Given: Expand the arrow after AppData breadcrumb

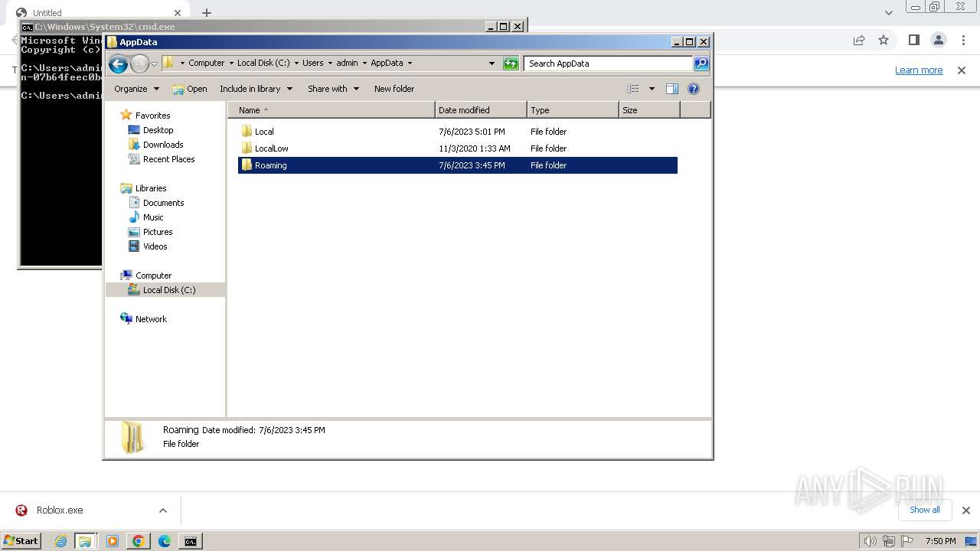Looking at the screenshot, I should [x=410, y=64].
